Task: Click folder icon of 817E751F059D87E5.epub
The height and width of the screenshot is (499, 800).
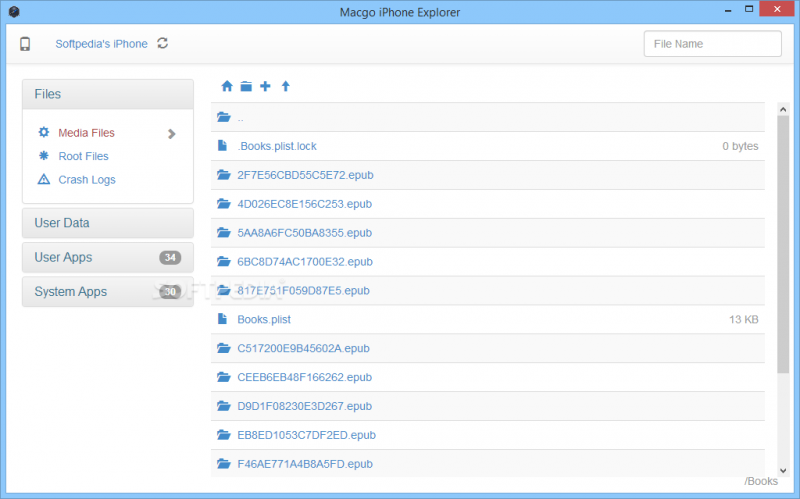Action: pos(223,290)
